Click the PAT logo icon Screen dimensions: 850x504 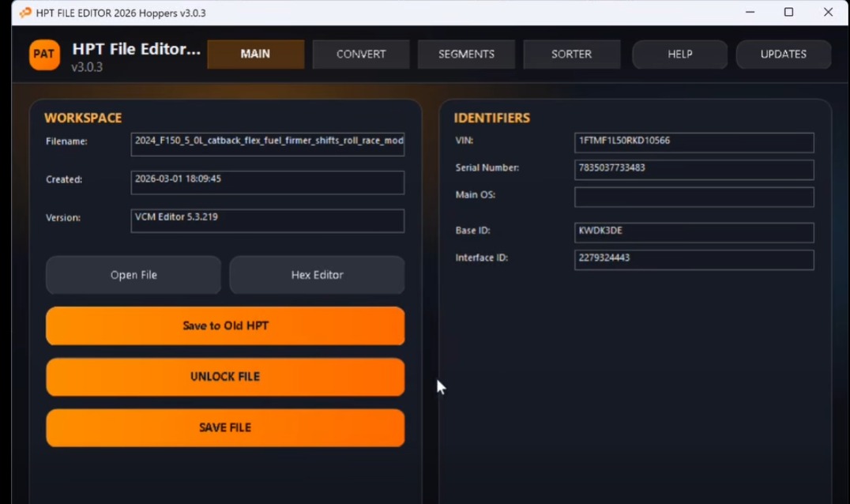[x=43, y=55]
